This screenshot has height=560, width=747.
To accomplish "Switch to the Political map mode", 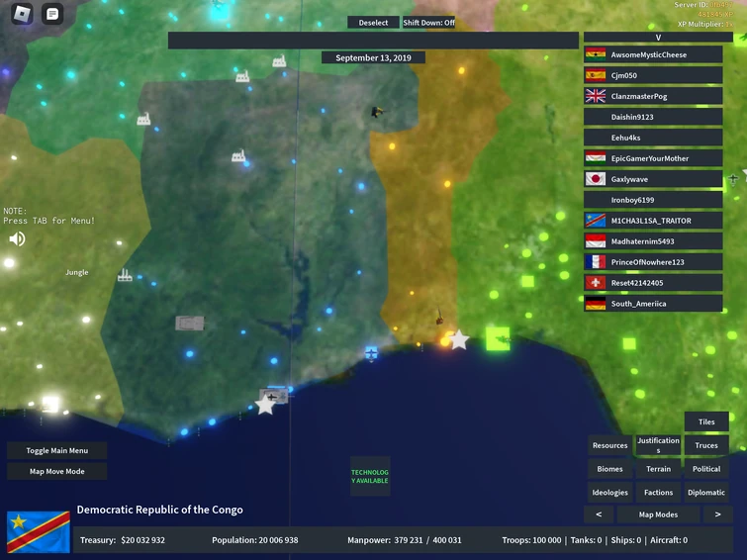I will point(706,469).
